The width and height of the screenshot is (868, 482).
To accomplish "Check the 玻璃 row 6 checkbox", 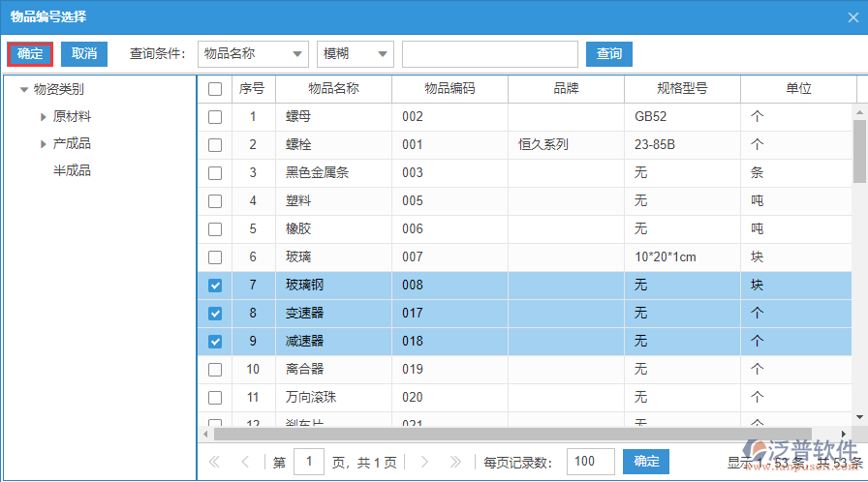I will click(x=215, y=257).
